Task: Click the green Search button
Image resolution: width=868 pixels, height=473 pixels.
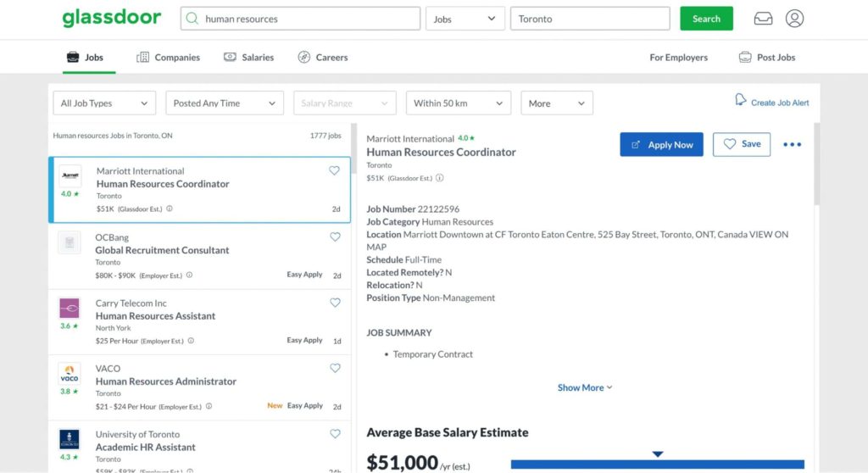Action: (x=706, y=19)
